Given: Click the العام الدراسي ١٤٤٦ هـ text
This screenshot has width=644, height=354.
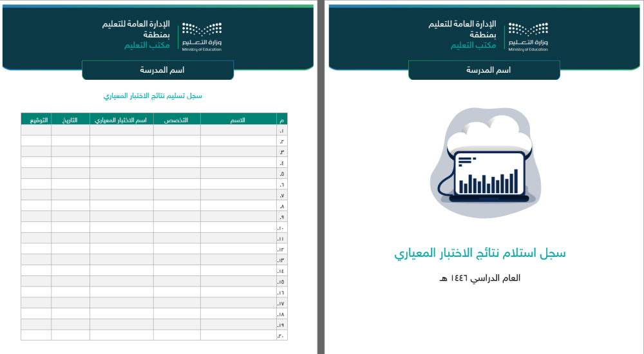Looking at the screenshot, I should click(480, 278).
